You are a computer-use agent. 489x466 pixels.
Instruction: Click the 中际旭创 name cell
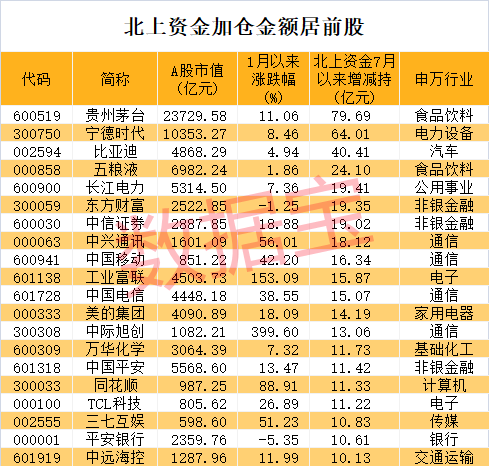115,331
